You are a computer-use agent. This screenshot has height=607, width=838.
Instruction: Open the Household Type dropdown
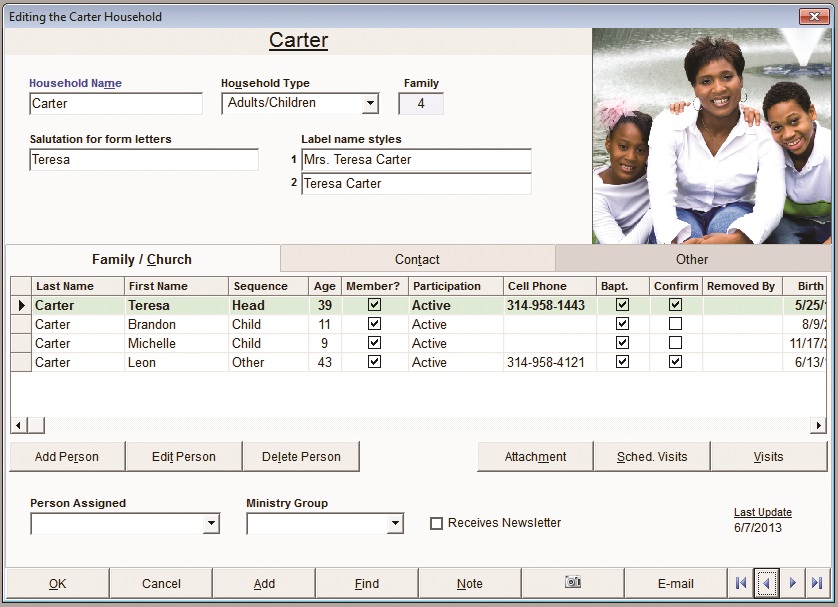(370, 103)
